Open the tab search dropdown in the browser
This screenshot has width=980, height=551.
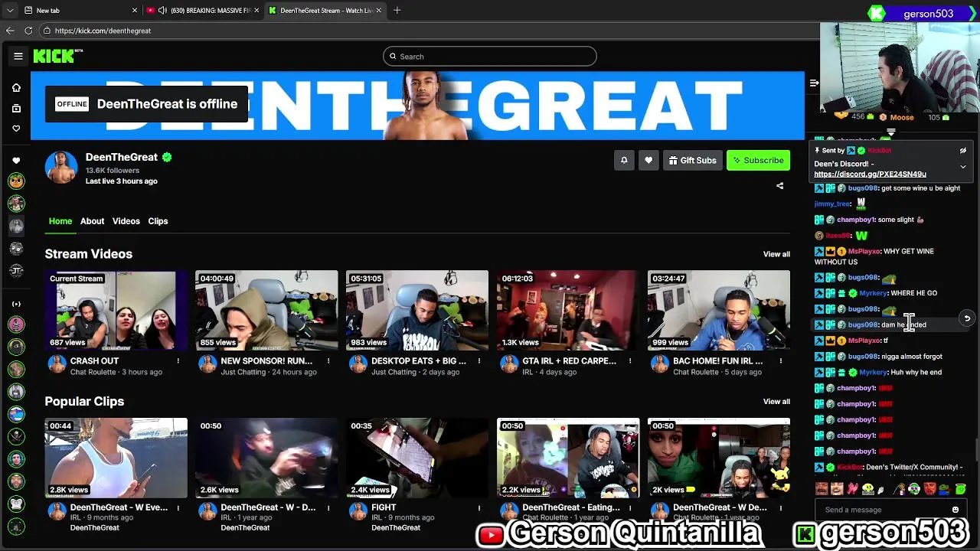pos(9,11)
